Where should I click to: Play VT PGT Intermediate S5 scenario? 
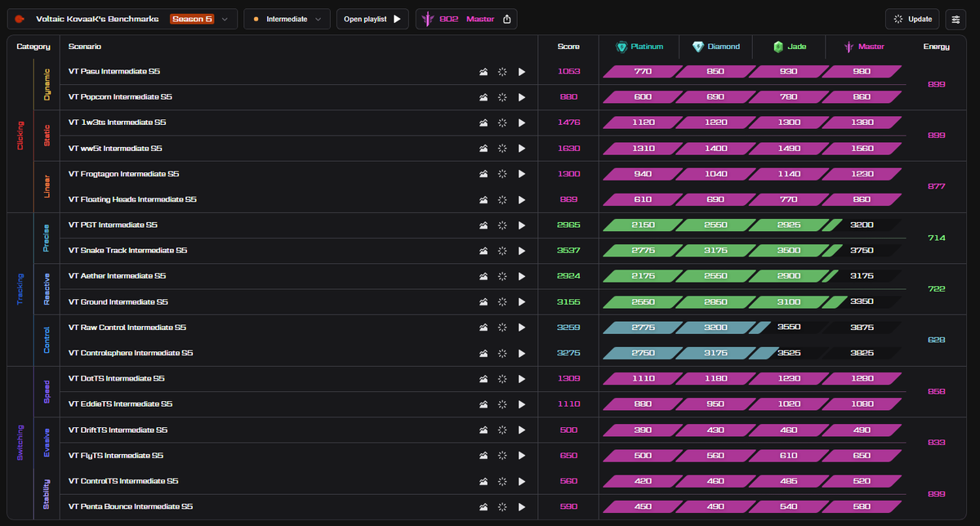click(522, 225)
